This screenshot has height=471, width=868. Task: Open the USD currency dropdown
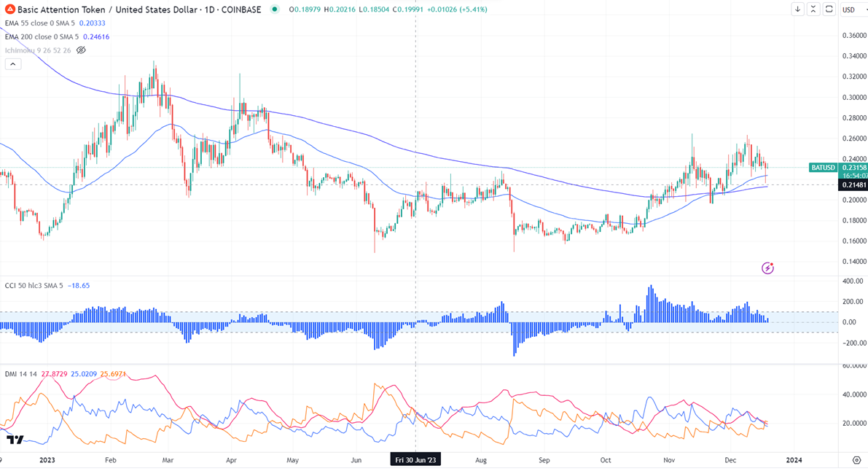853,9
